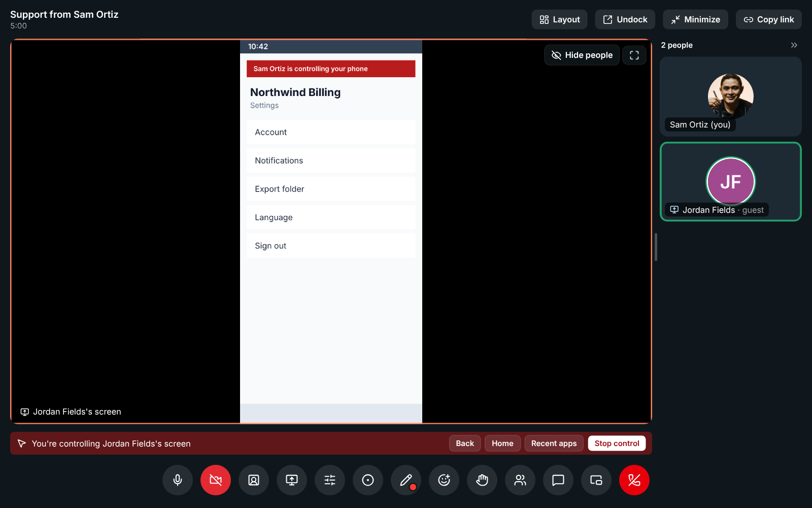
Task: Mute the microphone
Action: (178, 480)
